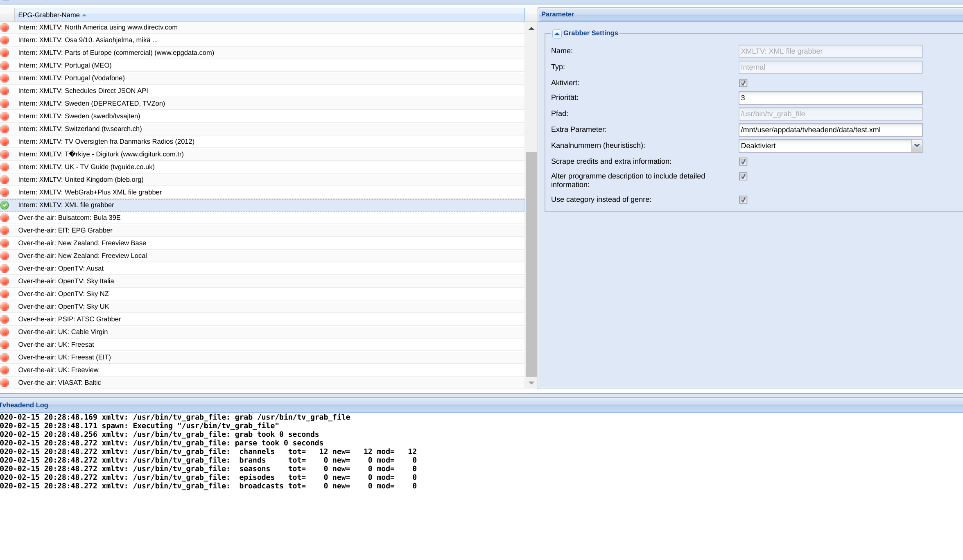Click red status icon for PSIP: ATSC Grabber

(x=5, y=319)
